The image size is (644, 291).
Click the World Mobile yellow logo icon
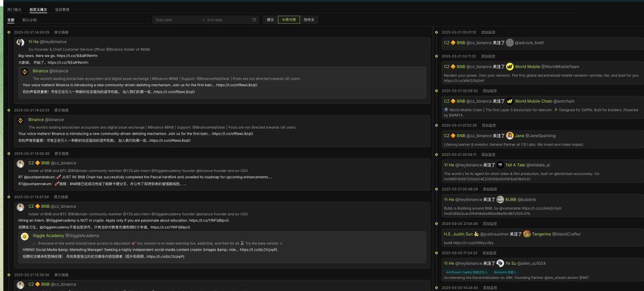(510, 67)
